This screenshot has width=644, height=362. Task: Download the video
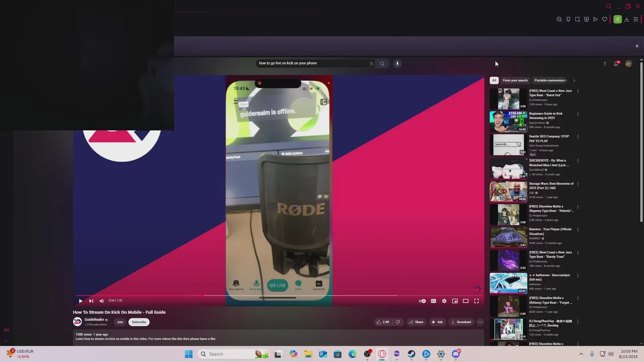[x=461, y=322]
